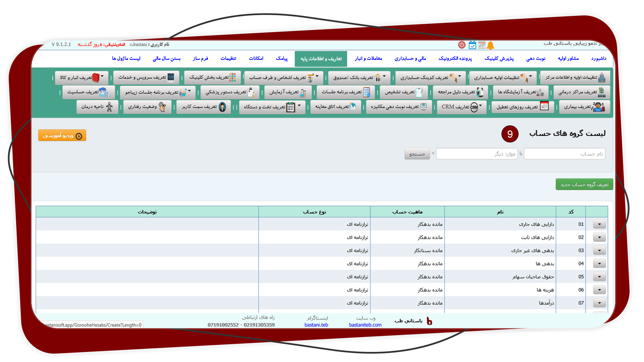The image size is (644, 362).
Task: Expand تعریف تخت و دستگاه dropdown
Action: [x=272, y=107]
